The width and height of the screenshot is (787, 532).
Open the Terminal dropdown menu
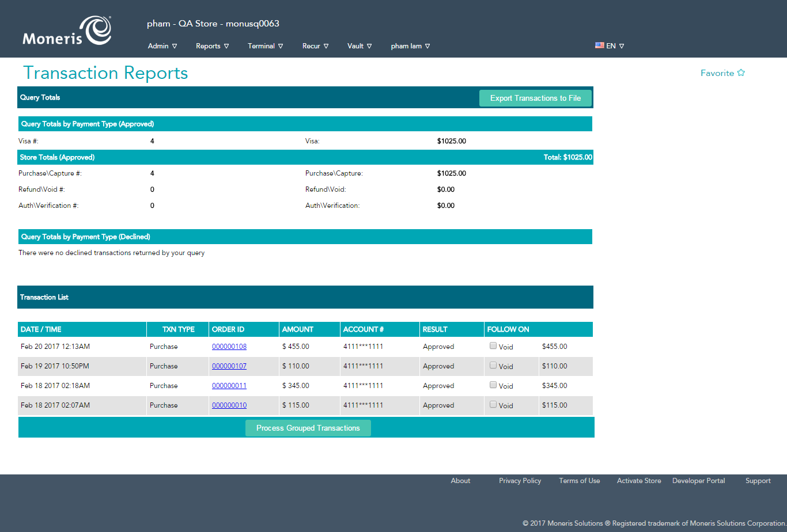265,46
